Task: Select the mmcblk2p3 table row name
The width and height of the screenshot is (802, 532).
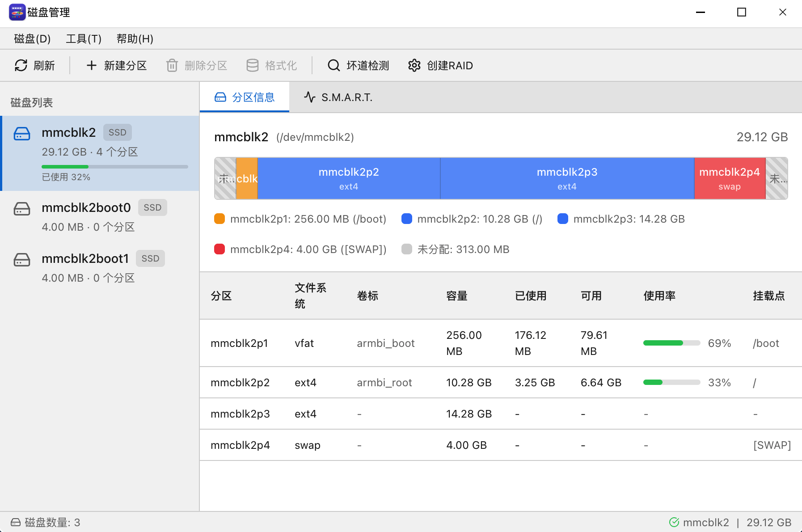Action: tap(240, 414)
